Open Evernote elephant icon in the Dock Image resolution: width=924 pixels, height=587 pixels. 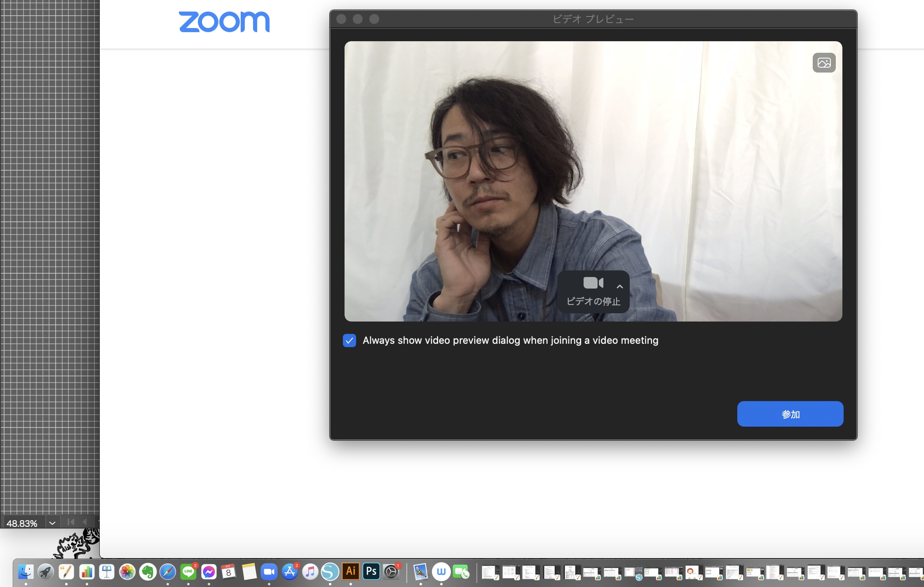(x=148, y=572)
